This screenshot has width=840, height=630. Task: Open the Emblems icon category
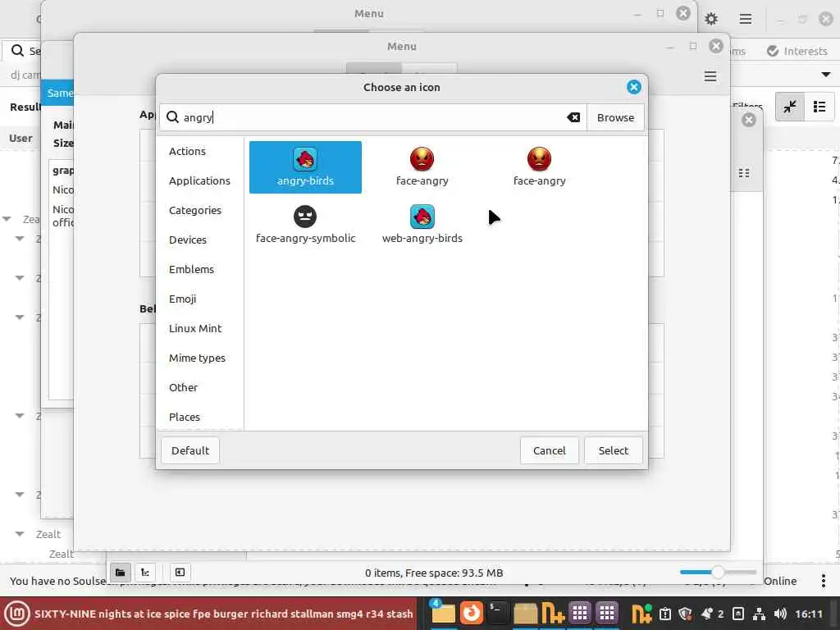point(191,269)
